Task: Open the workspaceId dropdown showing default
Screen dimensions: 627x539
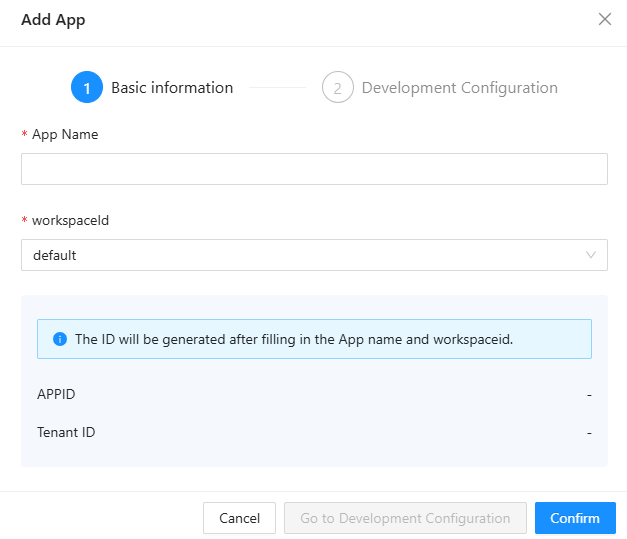Action: [x=300, y=255]
